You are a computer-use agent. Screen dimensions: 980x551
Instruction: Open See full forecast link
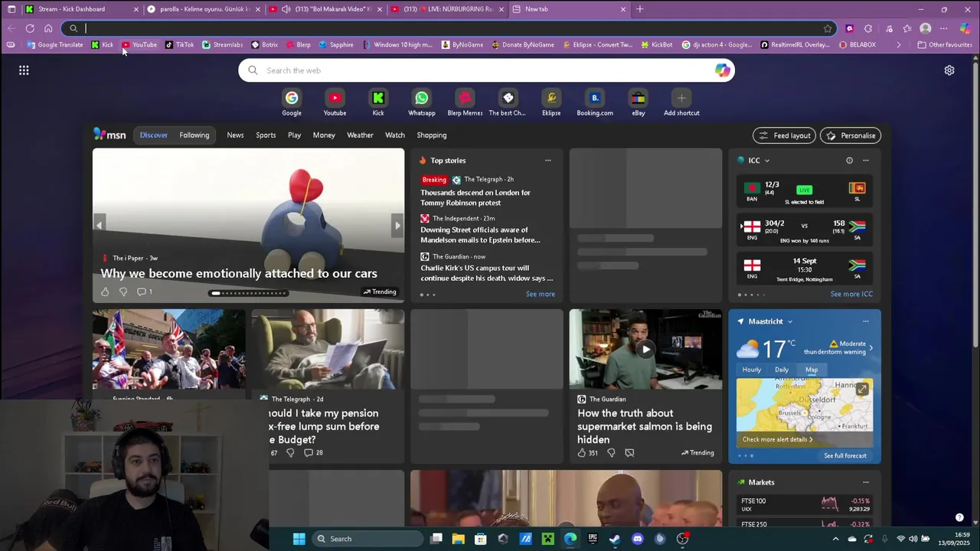click(x=845, y=455)
